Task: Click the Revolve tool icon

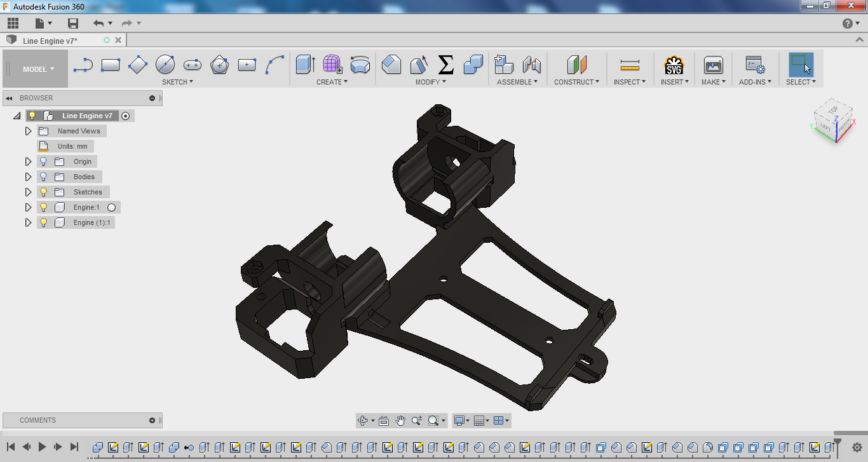Action: [x=360, y=64]
